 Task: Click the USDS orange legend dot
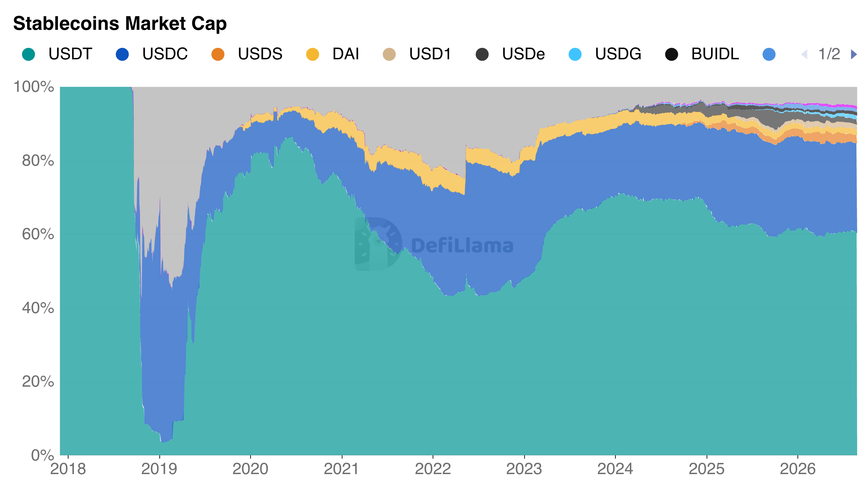coord(218,54)
